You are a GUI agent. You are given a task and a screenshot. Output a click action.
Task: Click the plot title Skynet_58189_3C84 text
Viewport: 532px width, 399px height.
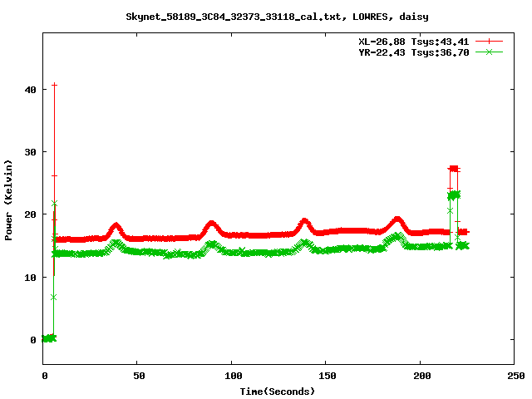click(277, 17)
